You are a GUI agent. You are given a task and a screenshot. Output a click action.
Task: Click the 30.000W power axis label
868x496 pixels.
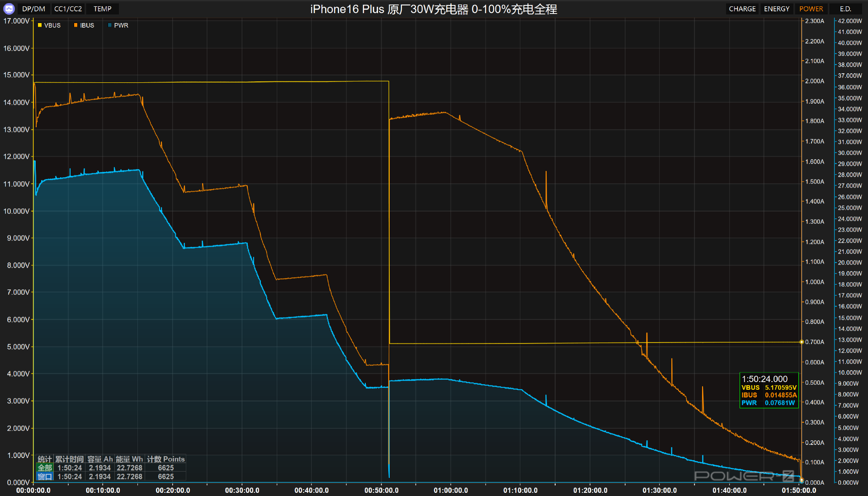850,153
